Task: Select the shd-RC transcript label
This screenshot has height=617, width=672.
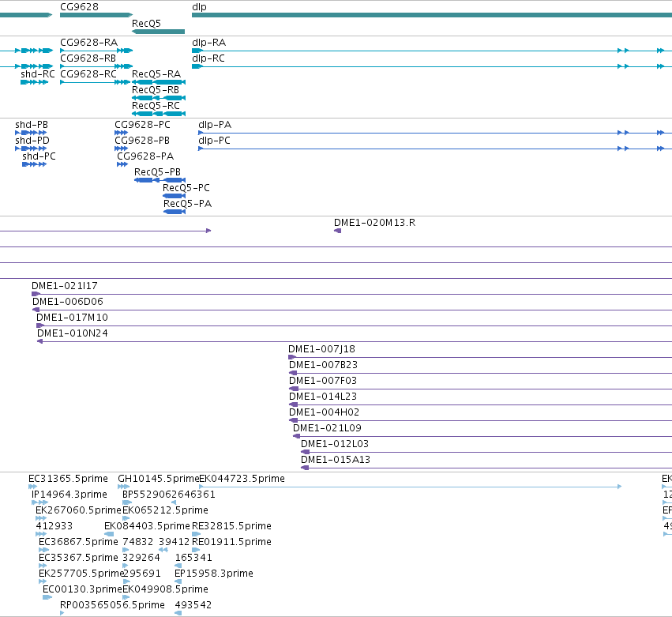Action: [x=38, y=74]
